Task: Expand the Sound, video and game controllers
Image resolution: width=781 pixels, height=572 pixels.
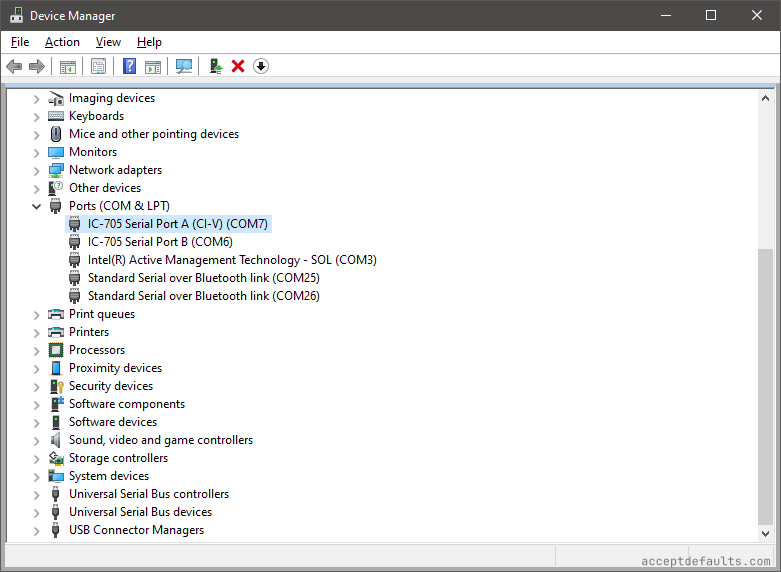Action: [x=37, y=440]
